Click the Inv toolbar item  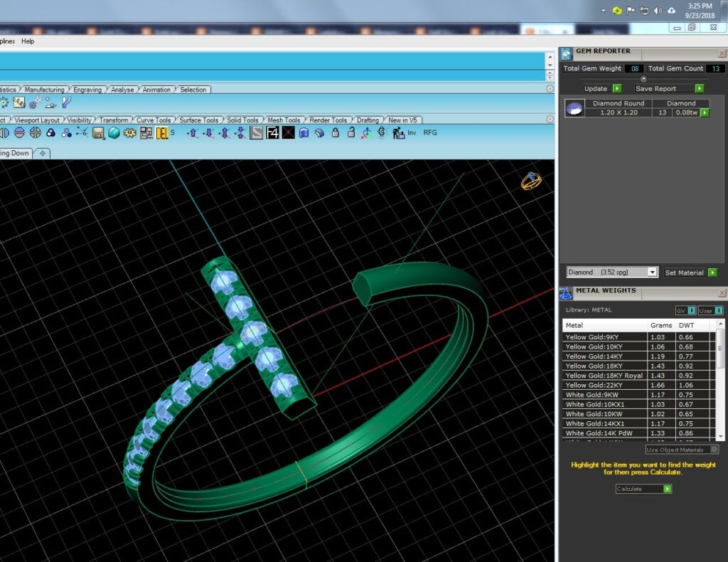pos(412,133)
